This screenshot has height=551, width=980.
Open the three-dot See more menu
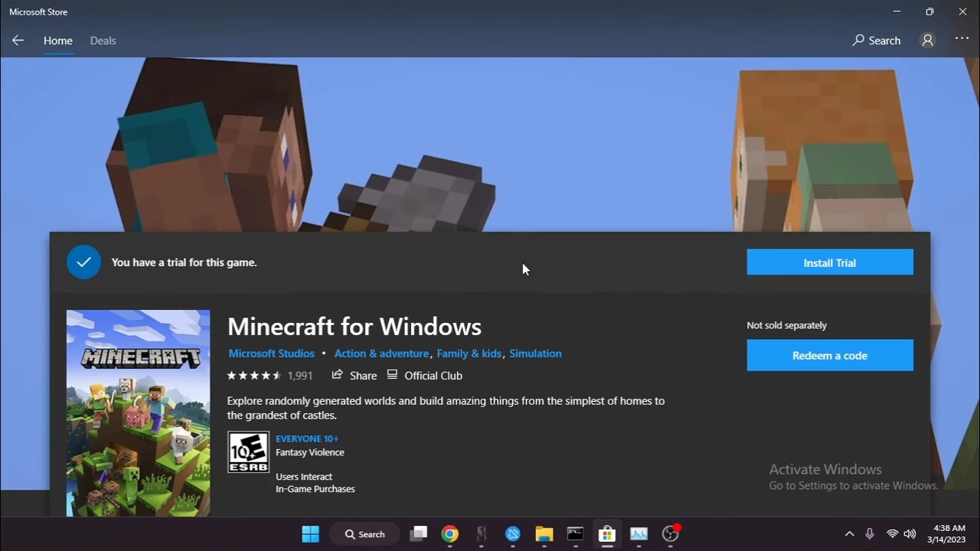962,39
